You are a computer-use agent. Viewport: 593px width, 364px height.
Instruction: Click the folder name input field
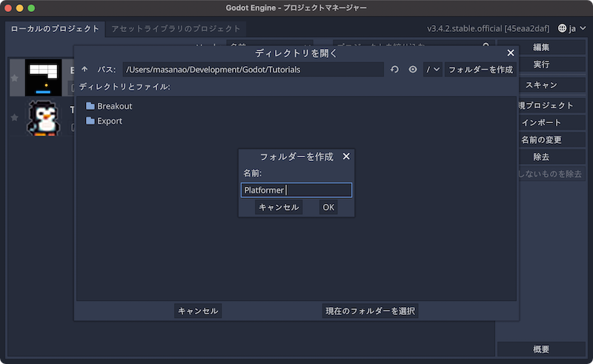(296, 190)
